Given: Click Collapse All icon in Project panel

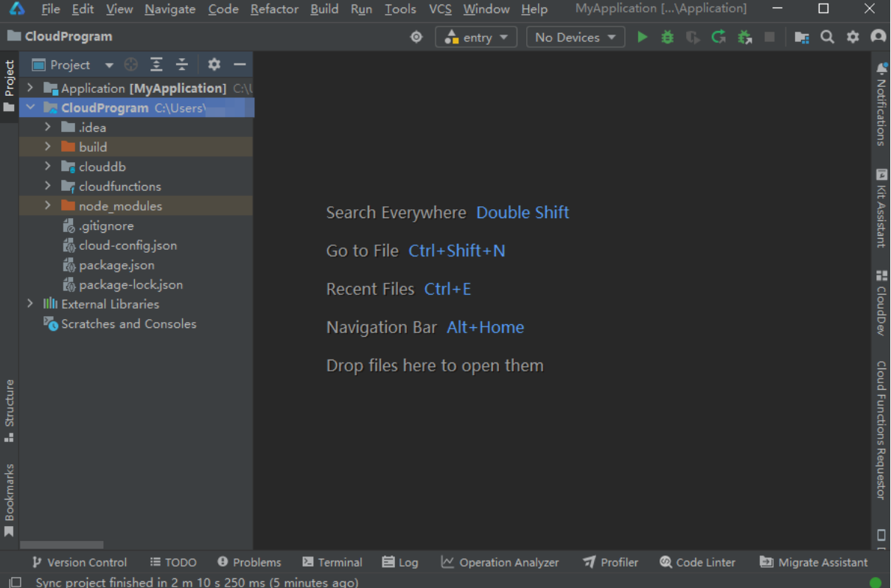Looking at the screenshot, I should coord(181,65).
